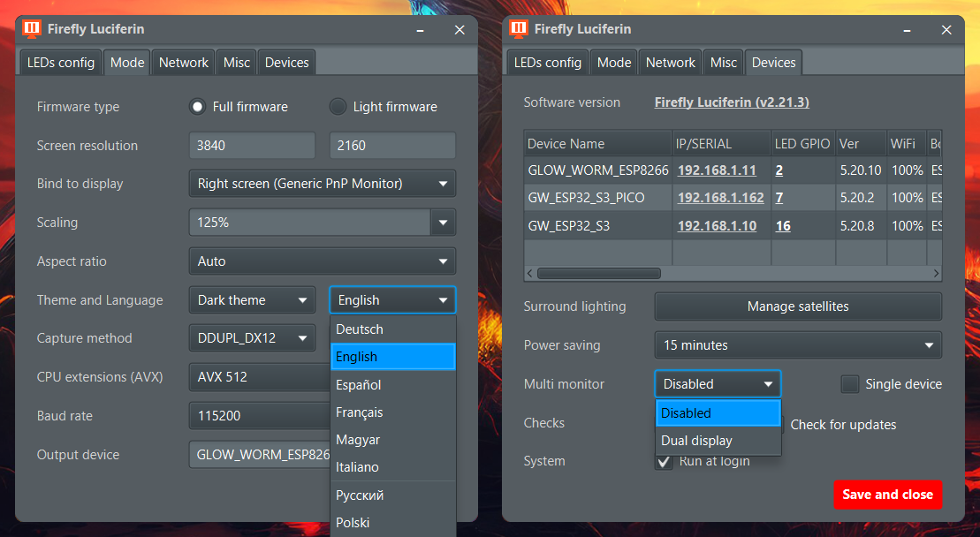Click the devices table scroll left arrow
This screenshot has width=980, height=537.
coord(530,274)
